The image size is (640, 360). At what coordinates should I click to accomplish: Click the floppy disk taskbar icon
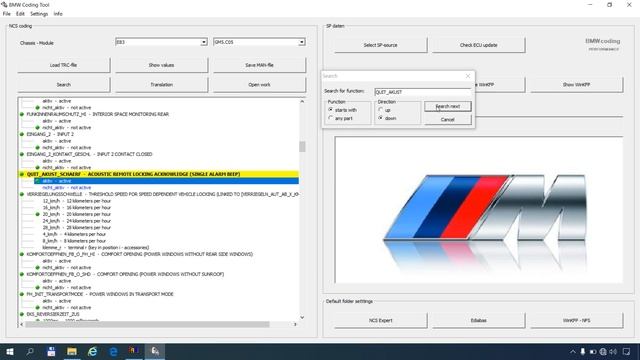[51, 351]
